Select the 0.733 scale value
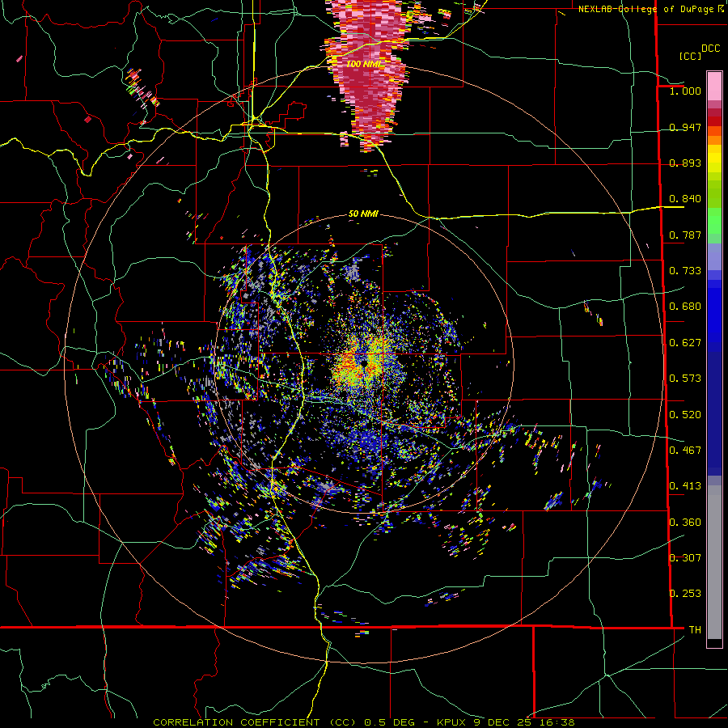This screenshot has height=728, width=728. (x=685, y=271)
